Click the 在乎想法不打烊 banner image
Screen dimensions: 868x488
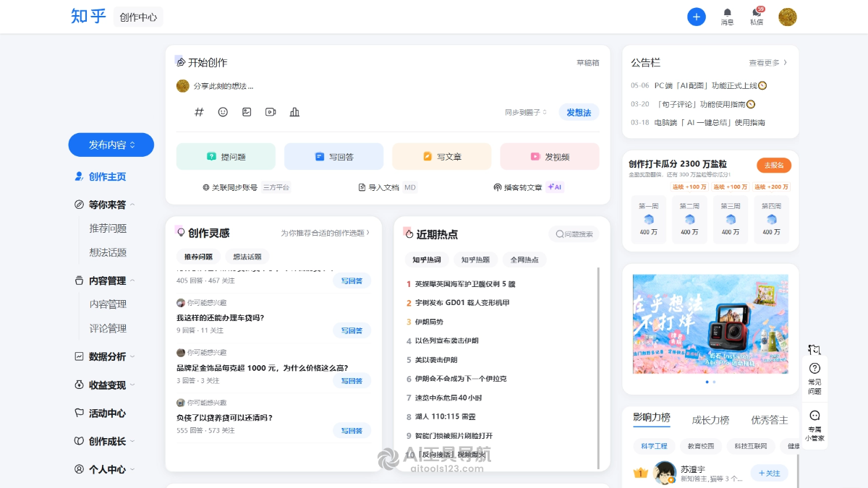pyautogui.click(x=710, y=324)
